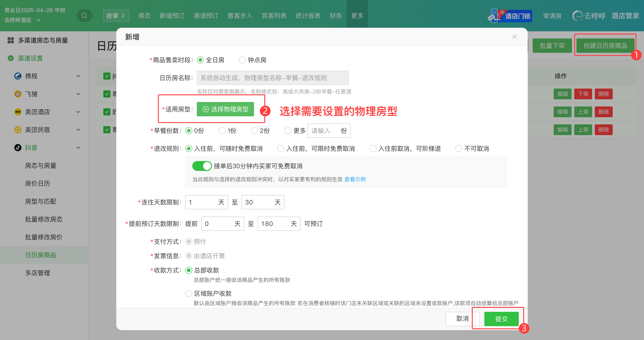Select the 钟点房 radio option
This screenshot has height=340, width=644.
pos(242,60)
